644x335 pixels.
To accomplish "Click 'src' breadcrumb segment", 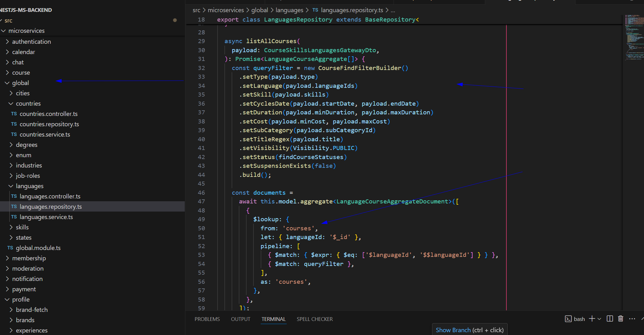I will click(196, 10).
